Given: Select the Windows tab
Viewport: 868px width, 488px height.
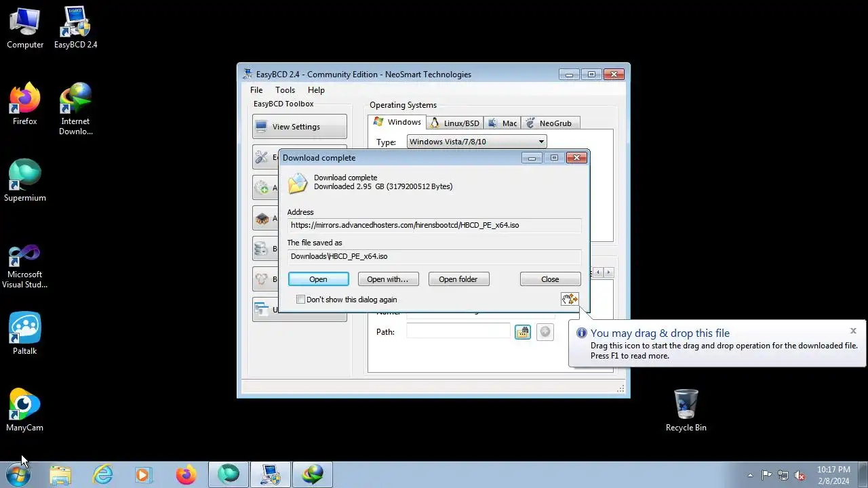Looking at the screenshot, I should (x=397, y=122).
